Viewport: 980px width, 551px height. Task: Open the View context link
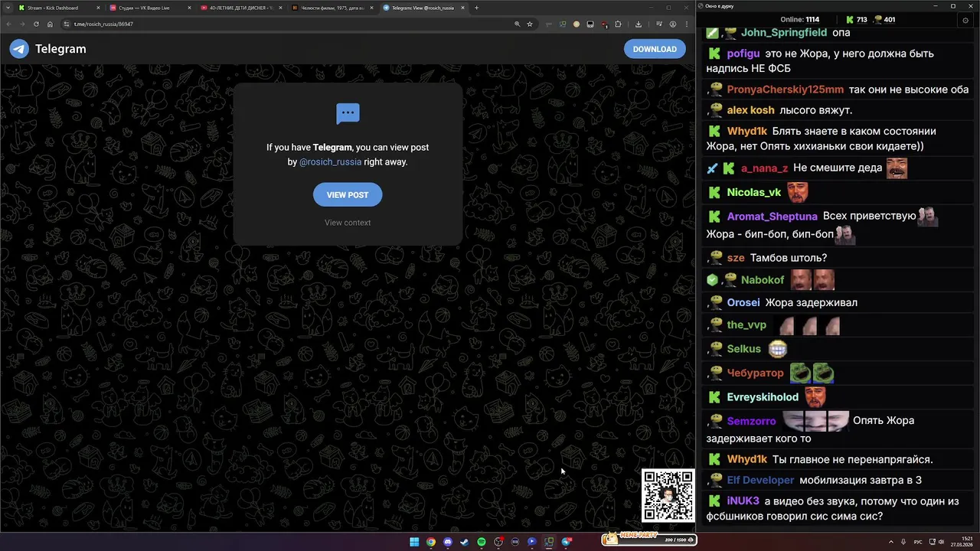348,223
